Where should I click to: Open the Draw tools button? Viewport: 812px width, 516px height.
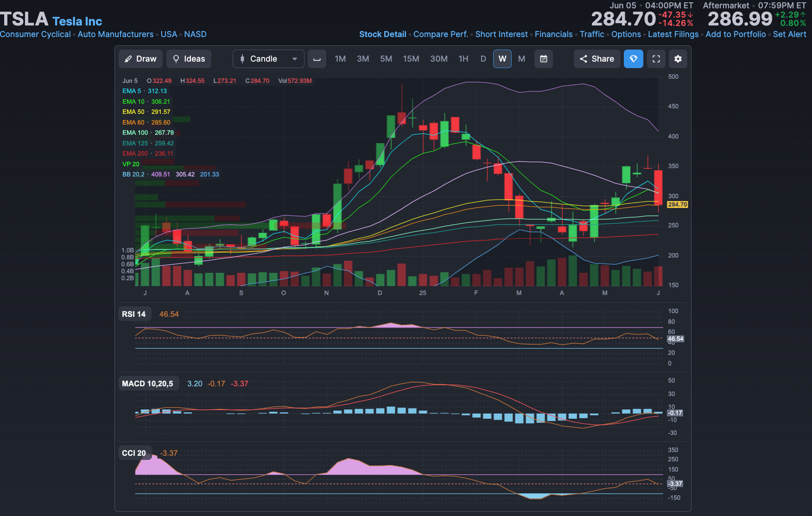point(140,59)
